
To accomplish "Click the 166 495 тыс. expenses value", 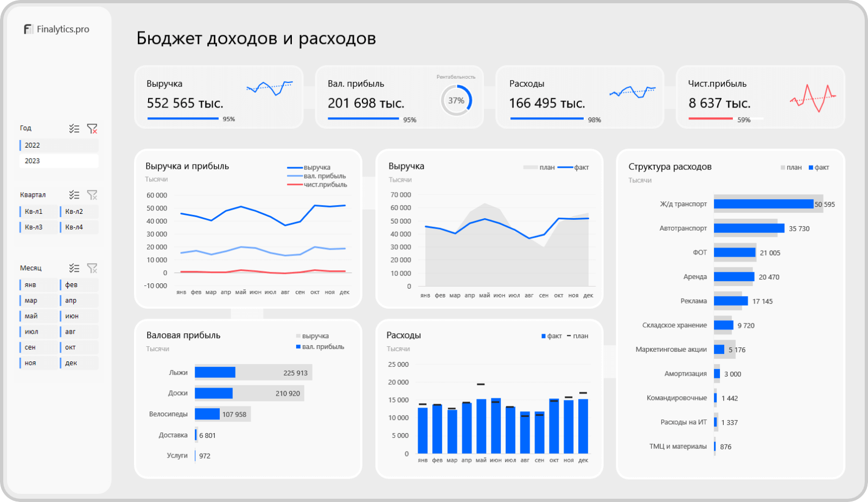I will [x=547, y=103].
